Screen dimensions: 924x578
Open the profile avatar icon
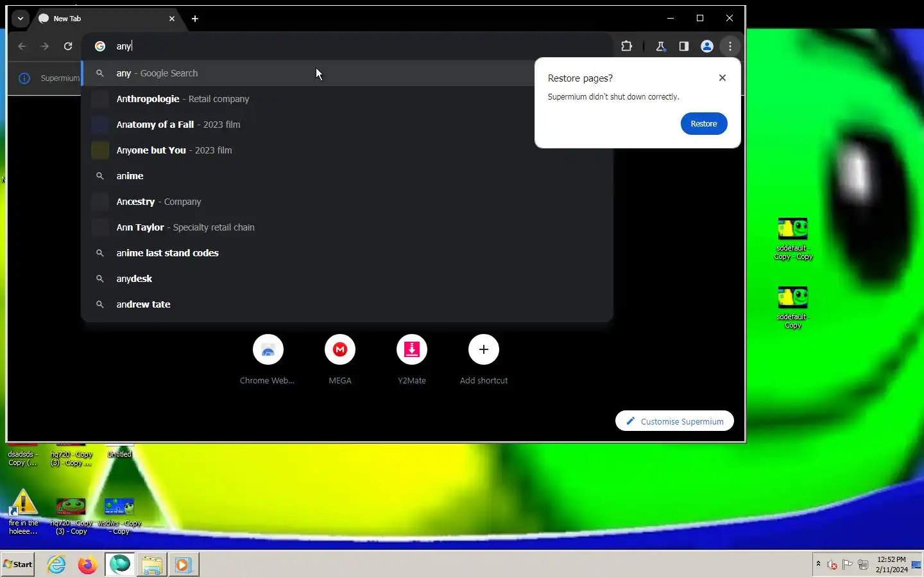(x=707, y=46)
